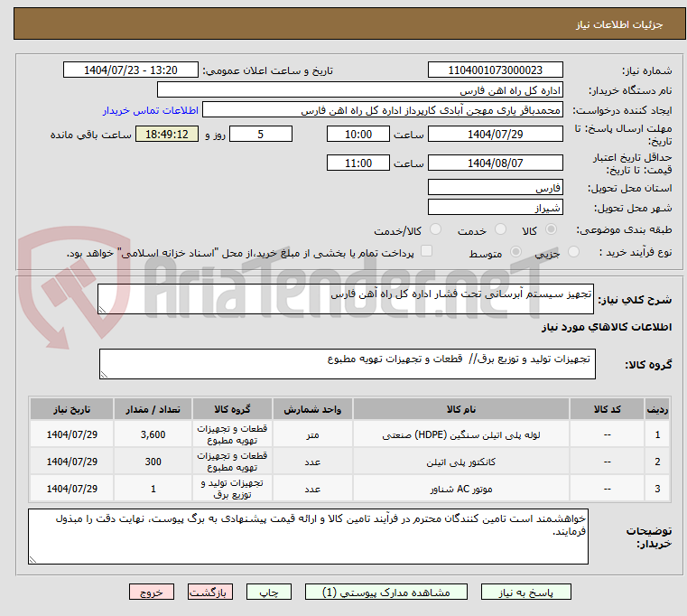Image resolution: width=687 pixels, height=616 pixels.
Task: Click the unit cell 'متر'
Action: (x=312, y=434)
